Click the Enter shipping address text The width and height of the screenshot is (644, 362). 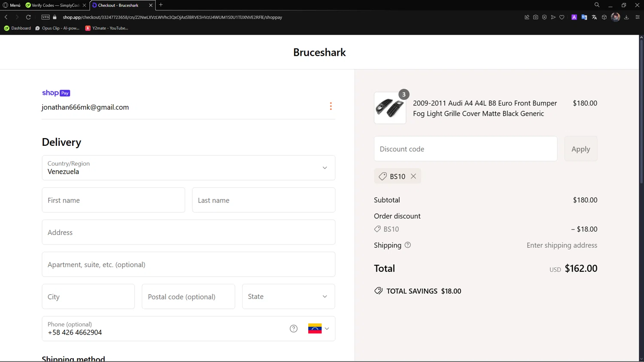pyautogui.click(x=562, y=245)
